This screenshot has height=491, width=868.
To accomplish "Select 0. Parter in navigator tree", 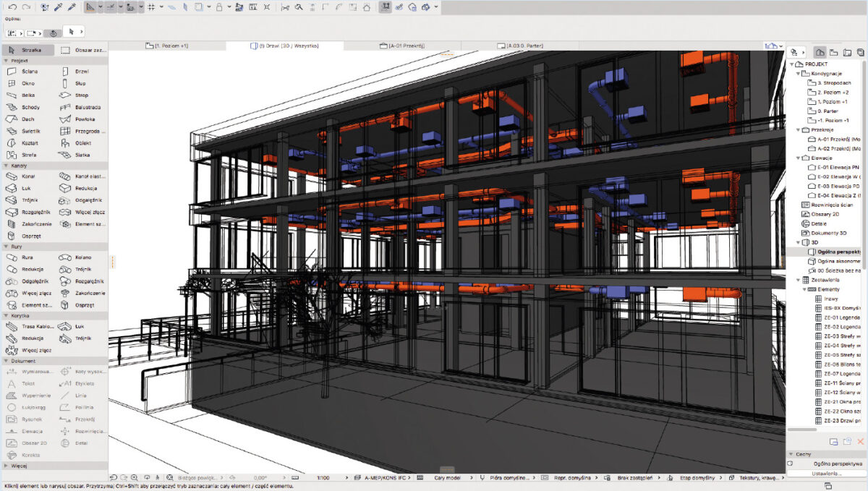I will [x=830, y=111].
